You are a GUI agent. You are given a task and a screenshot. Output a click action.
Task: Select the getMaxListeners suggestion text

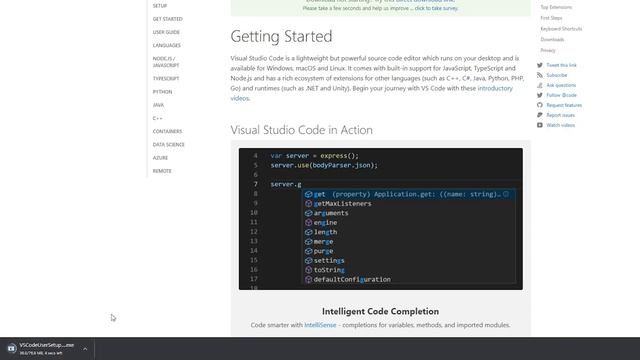point(342,204)
